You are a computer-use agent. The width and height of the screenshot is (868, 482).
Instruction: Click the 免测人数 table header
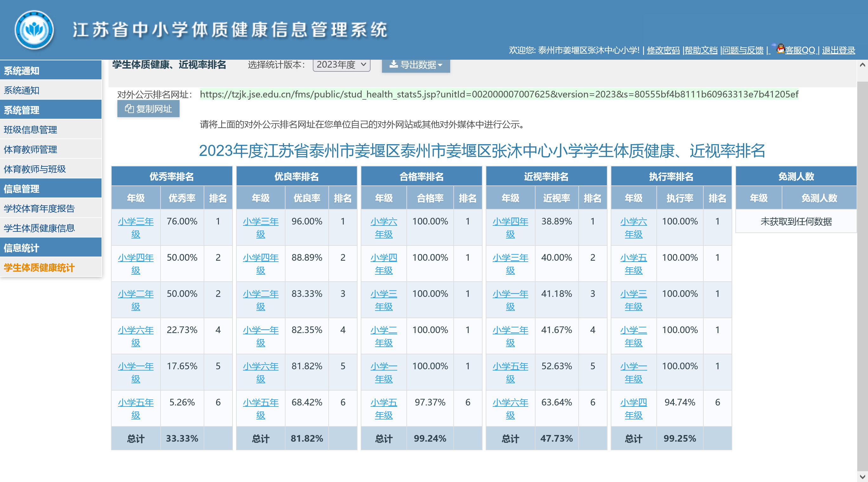click(796, 176)
